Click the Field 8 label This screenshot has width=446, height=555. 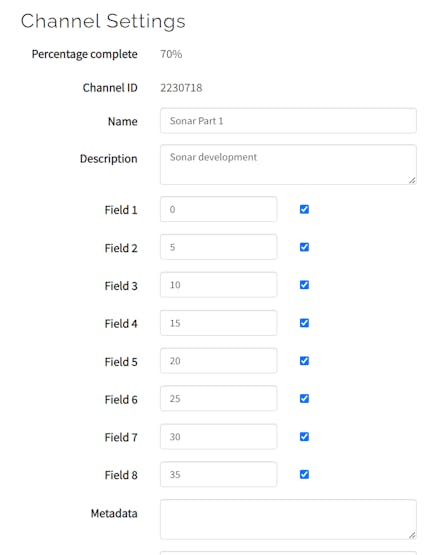click(x=121, y=475)
